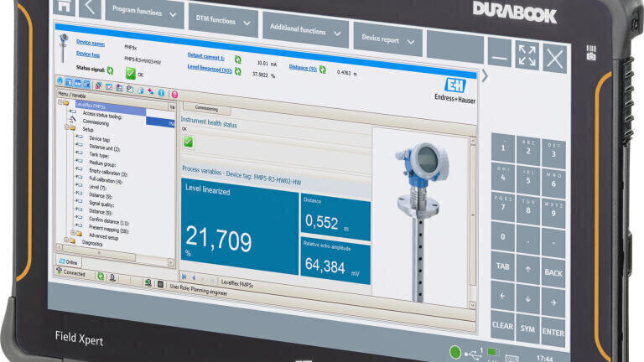
Task: Expand the side panel chevron beside keypad
Action: coord(485,75)
